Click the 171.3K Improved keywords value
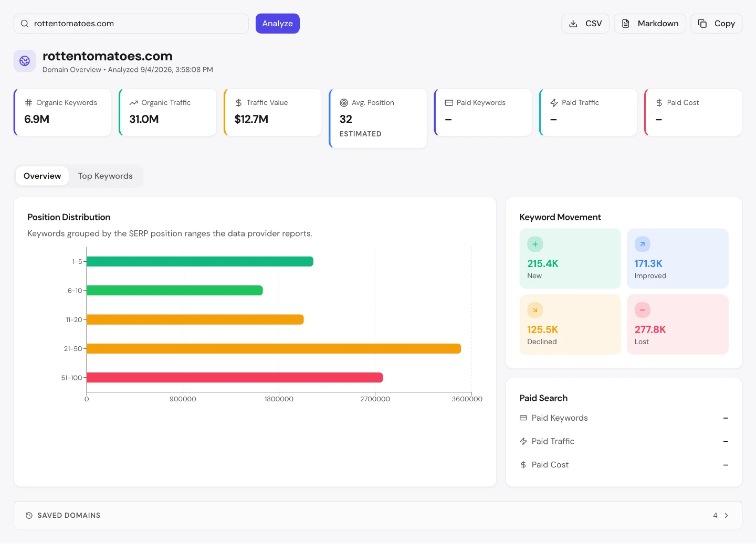The height and width of the screenshot is (544, 756). tap(648, 264)
